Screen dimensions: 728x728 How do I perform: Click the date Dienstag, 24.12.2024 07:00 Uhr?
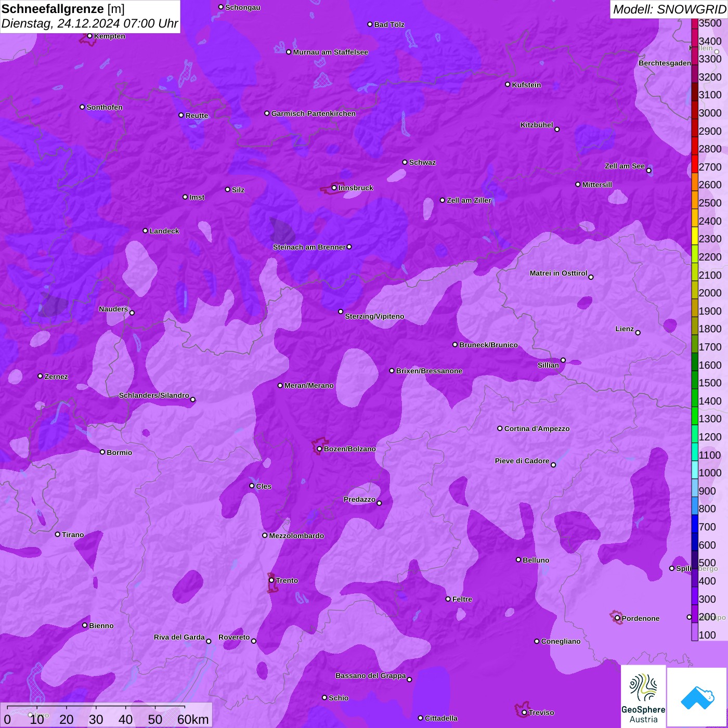click(90, 23)
